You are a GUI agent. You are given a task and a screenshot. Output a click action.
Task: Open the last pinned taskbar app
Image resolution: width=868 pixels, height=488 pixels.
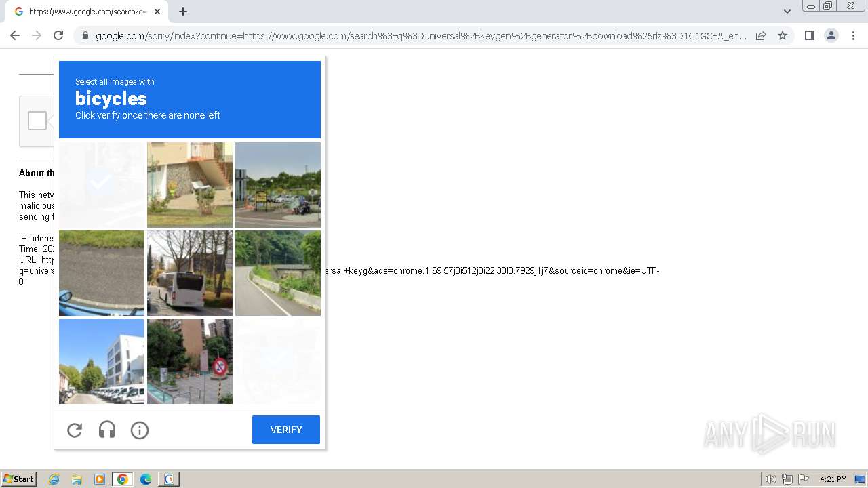click(169, 479)
